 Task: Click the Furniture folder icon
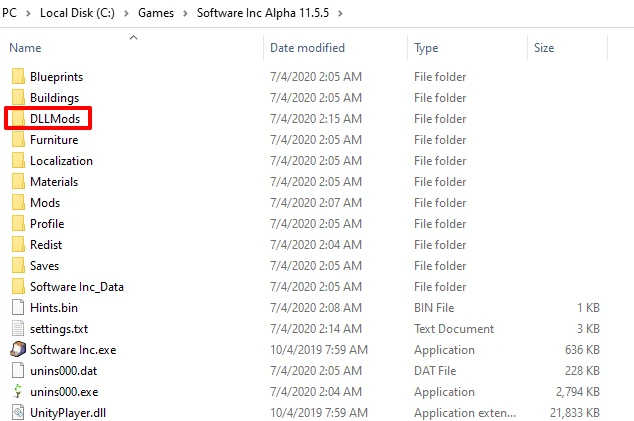click(x=18, y=140)
